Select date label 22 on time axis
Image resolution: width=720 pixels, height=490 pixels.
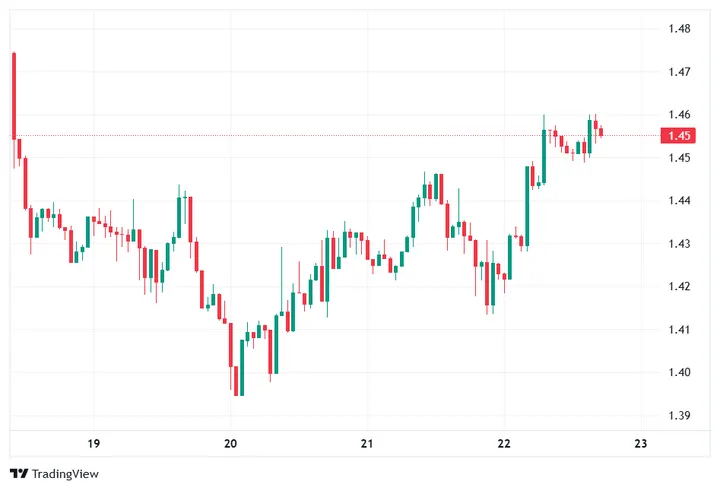pos(504,444)
